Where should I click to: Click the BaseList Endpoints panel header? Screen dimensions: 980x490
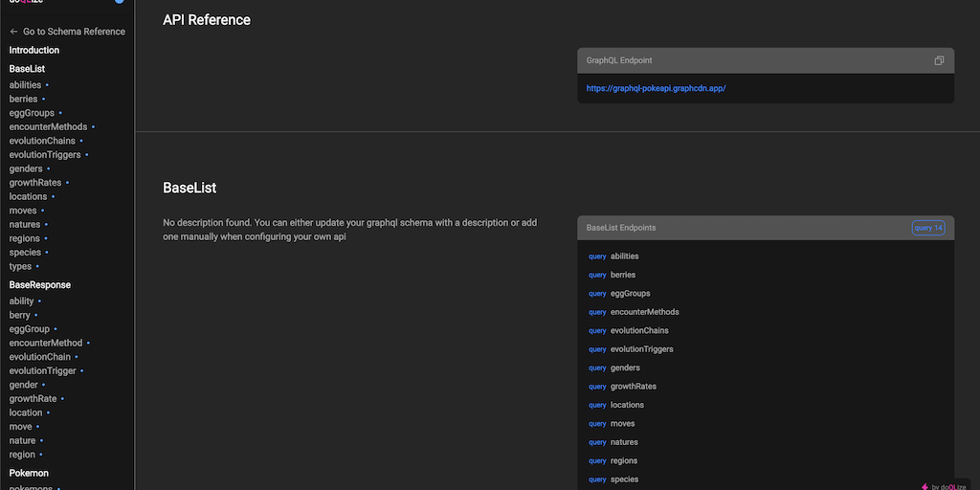727,228
